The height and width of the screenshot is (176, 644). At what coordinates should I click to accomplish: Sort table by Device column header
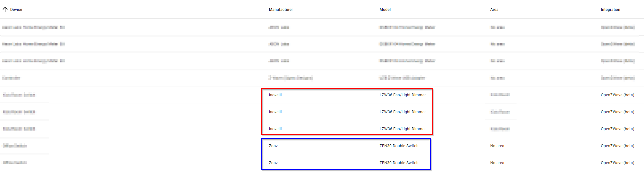(16, 10)
